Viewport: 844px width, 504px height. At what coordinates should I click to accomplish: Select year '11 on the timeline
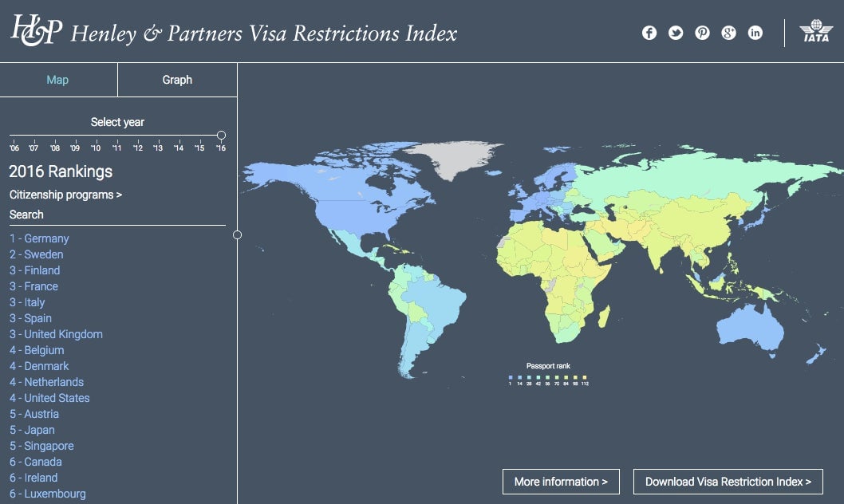tap(116, 148)
